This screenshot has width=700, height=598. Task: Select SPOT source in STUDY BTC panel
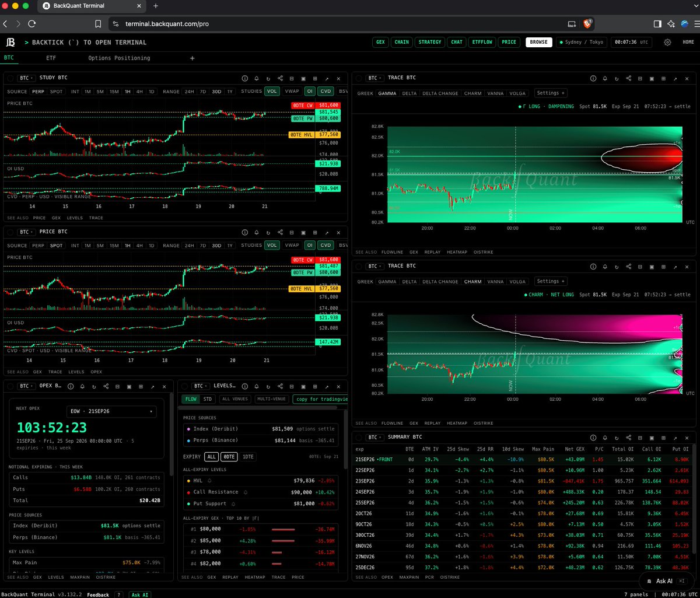coord(57,92)
